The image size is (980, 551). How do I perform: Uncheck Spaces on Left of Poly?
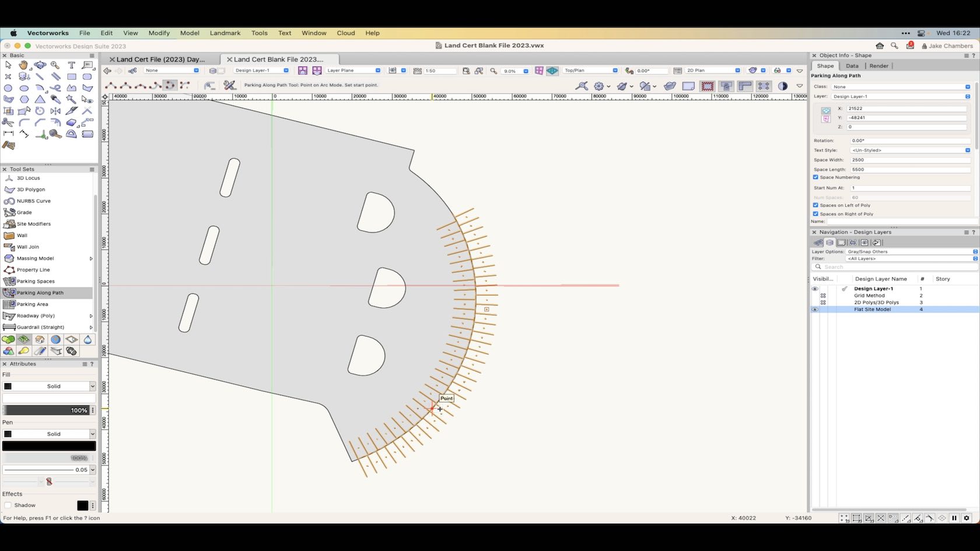[815, 205]
